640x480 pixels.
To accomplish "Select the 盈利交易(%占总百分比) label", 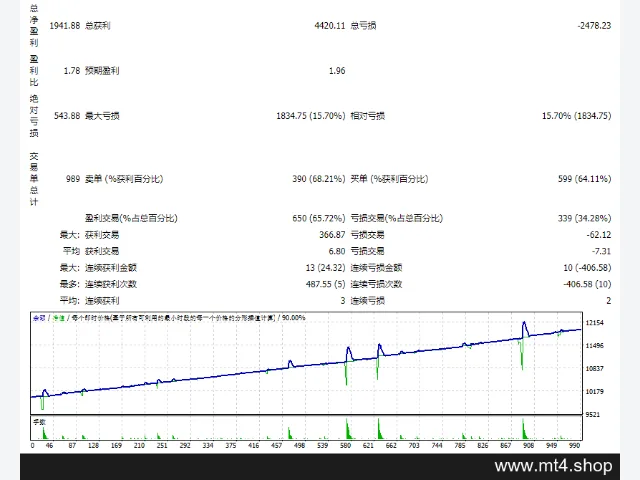I will 131,218.
